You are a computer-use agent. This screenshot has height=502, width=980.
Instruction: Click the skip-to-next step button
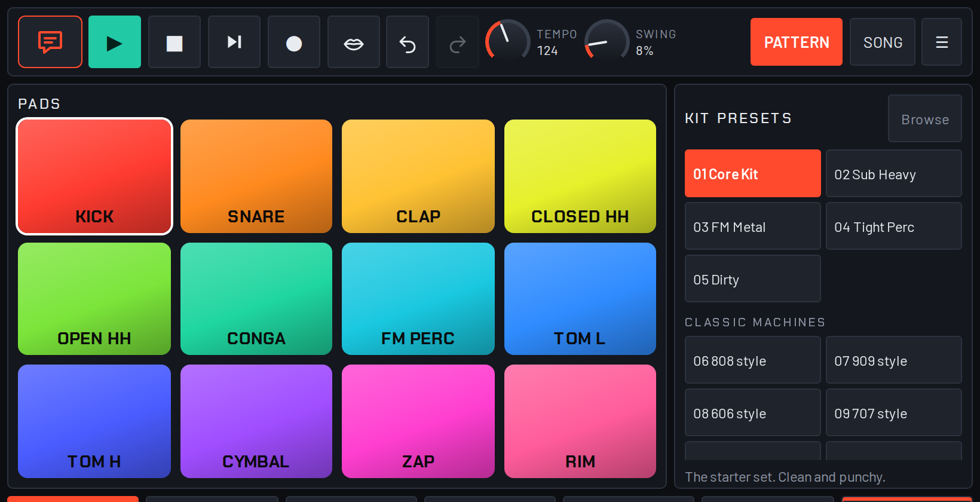tap(234, 42)
